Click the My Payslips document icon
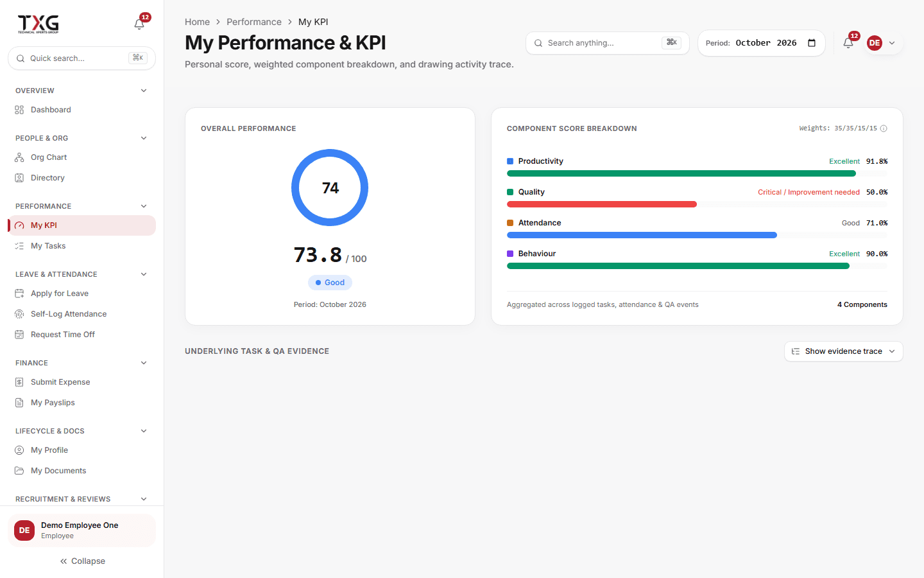 coord(19,403)
